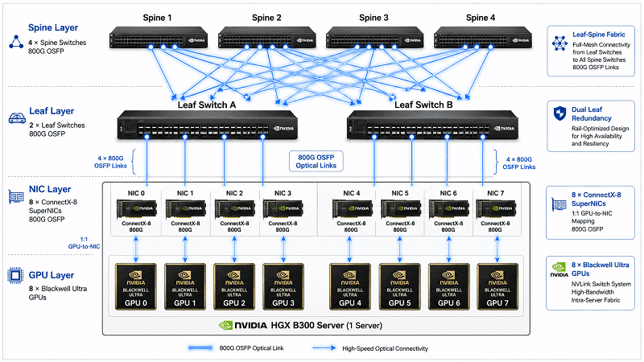Click the Spine Layer heading
The height and width of the screenshot is (362, 644).
click(x=53, y=27)
